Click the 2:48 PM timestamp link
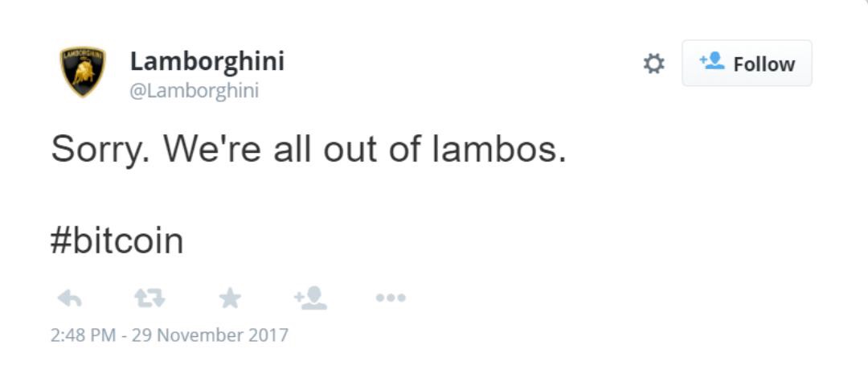Screen dimensions: 868x378 click(x=83, y=335)
